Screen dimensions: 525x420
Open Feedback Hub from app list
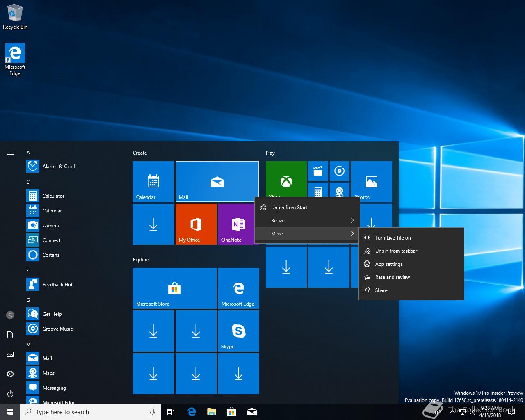[x=74, y=284]
